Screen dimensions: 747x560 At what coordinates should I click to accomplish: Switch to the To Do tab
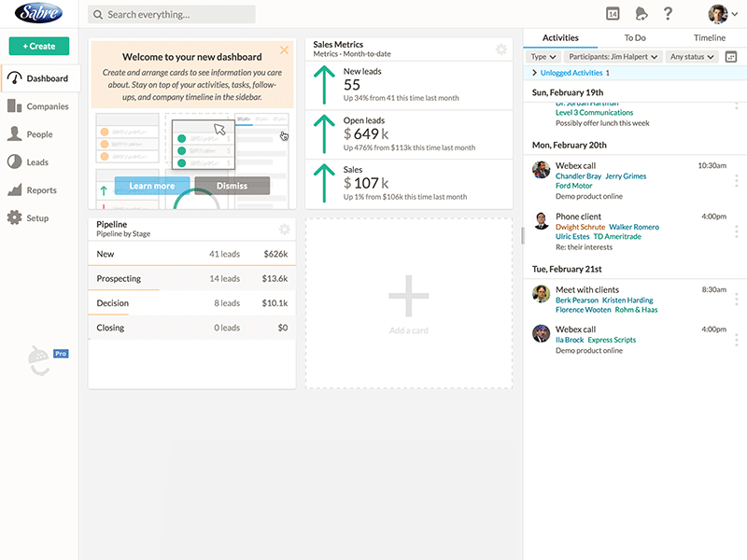tap(635, 37)
